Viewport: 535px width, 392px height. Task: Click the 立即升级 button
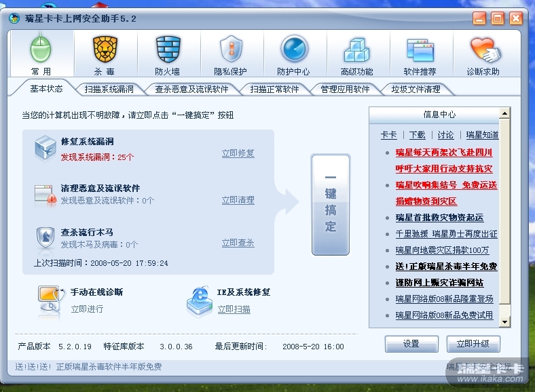pos(473,344)
